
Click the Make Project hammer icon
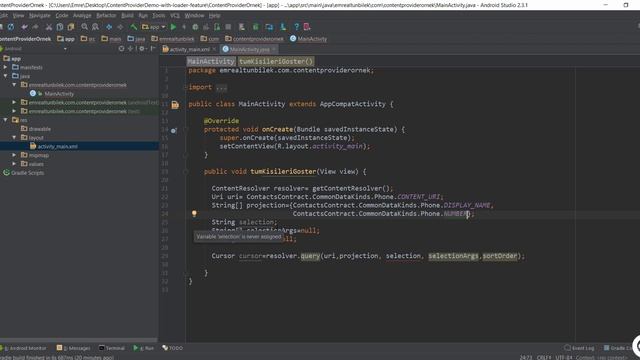[133, 27]
